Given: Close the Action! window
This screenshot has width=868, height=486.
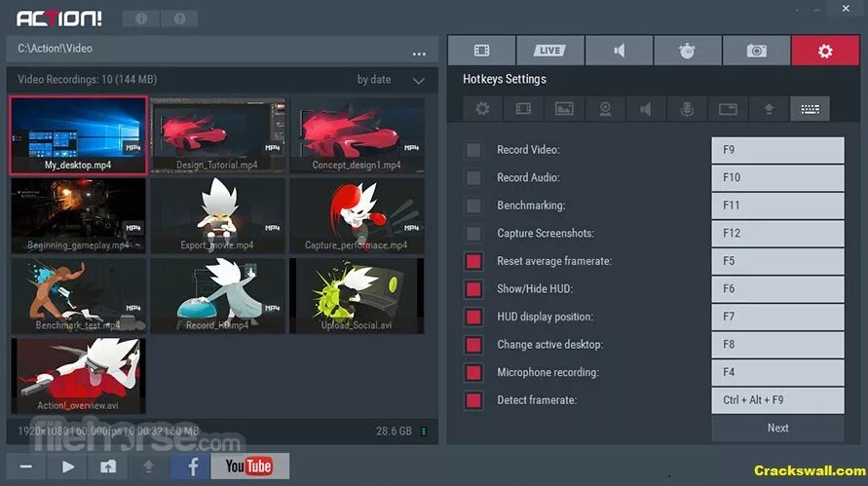Looking at the screenshot, I should point(846,9).
